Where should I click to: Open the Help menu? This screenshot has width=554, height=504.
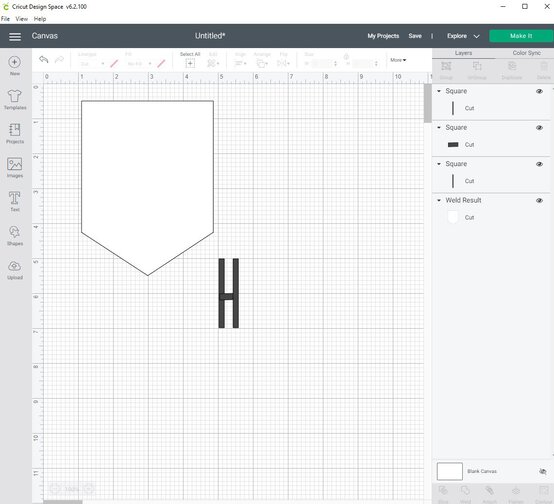[x=40, y=19]
